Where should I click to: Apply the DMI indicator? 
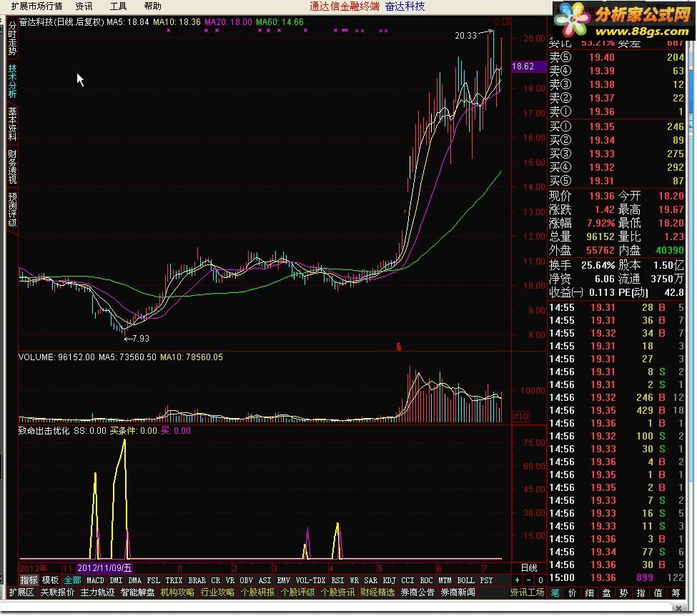coord(116,580)
